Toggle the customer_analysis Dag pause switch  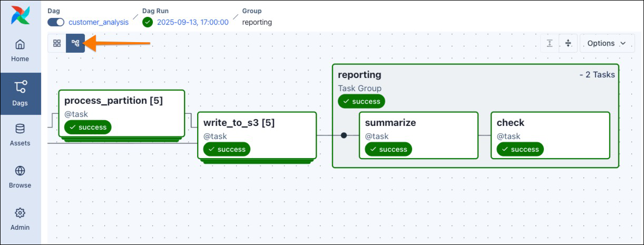coord(56,22)
